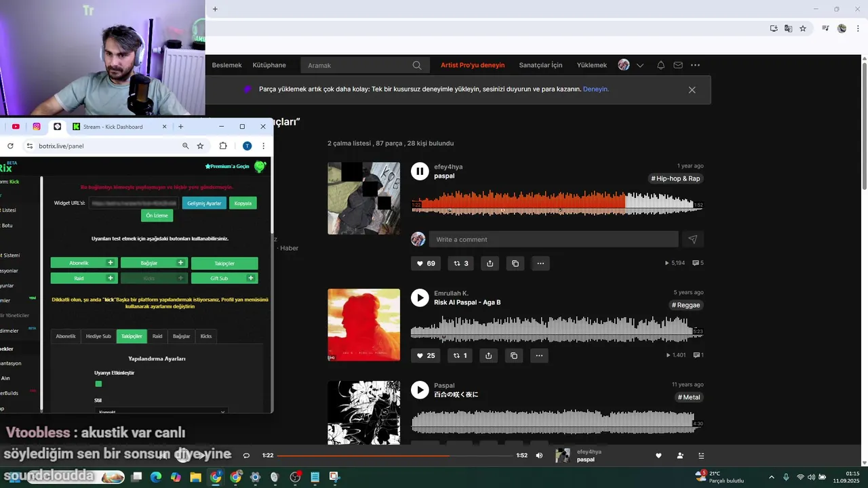Toggle repeat in the bottom player
This screenshot has height=488, width=868.
pyautogui.click(x=246, y=455)
